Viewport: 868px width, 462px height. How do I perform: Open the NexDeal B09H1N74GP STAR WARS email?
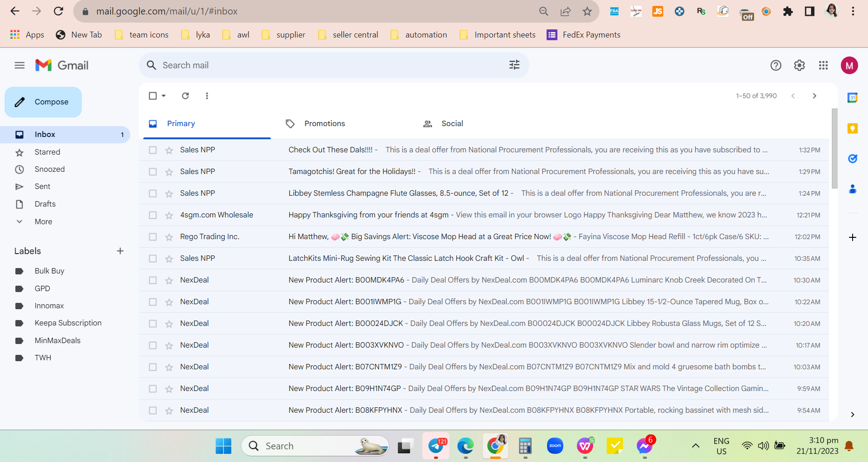pyautogui.click(x=484, y=389)
